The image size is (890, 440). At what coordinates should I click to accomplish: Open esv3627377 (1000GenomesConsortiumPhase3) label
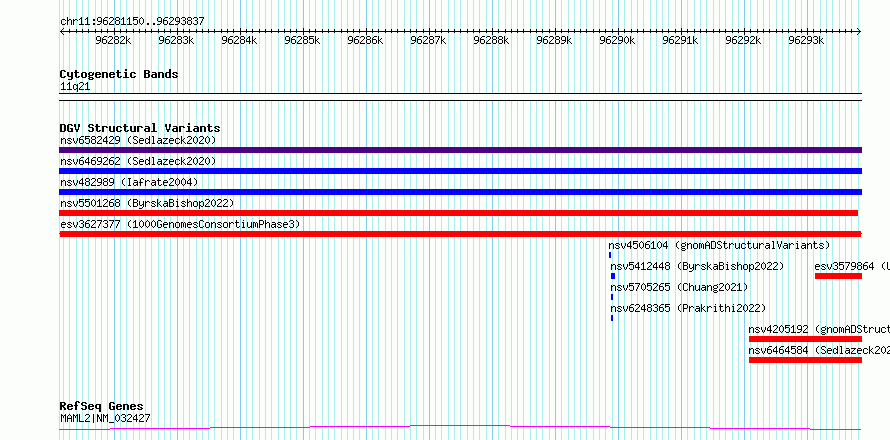pyautogui.click(x=180, y=224)
